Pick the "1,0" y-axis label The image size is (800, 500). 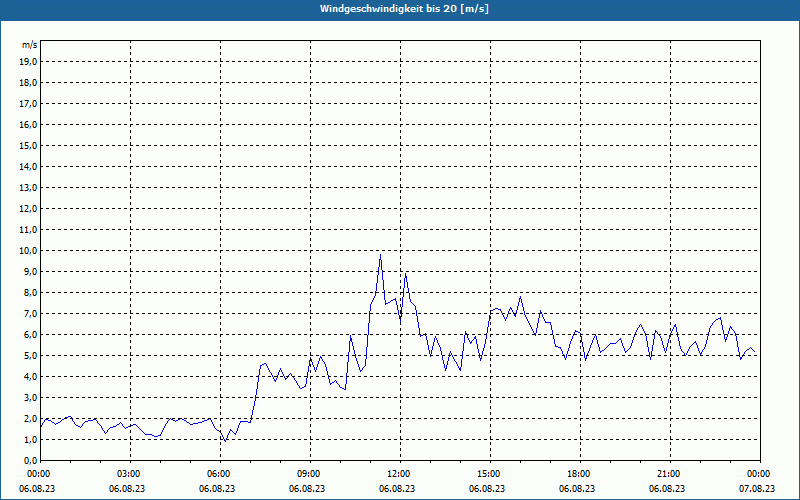tap(30, 439)
